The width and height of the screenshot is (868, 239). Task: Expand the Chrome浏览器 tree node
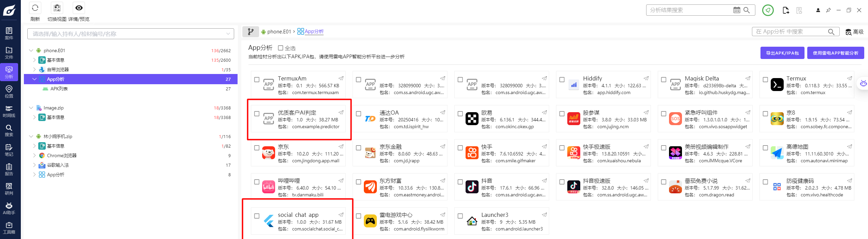[34, 155]
